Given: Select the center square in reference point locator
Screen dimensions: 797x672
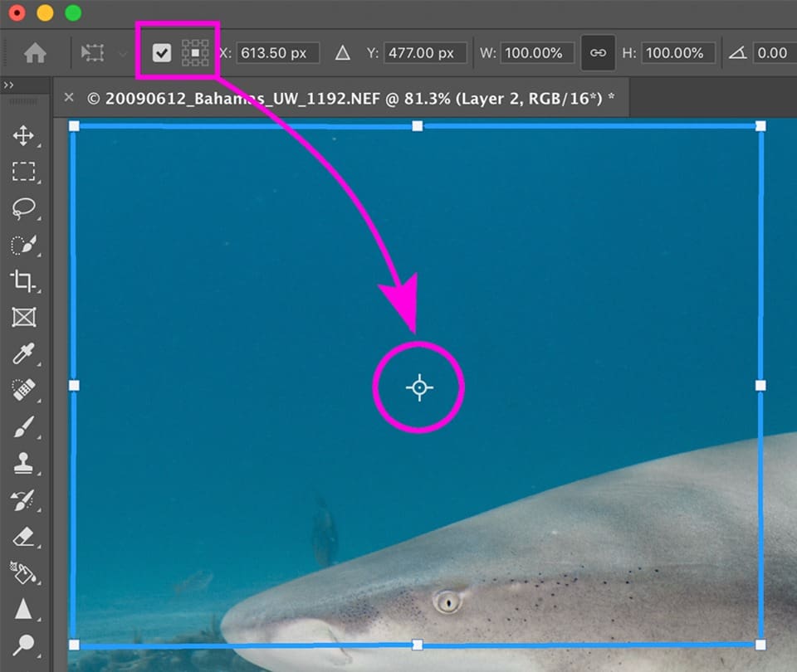Looking at the screenshot, I should pyautogui.click(x=194, y=52).
